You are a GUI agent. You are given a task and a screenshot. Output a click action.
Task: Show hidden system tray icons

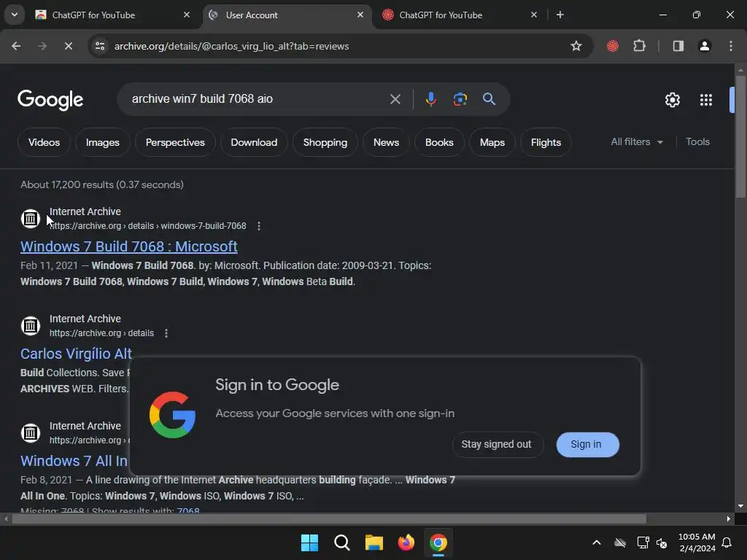[597, 542]
